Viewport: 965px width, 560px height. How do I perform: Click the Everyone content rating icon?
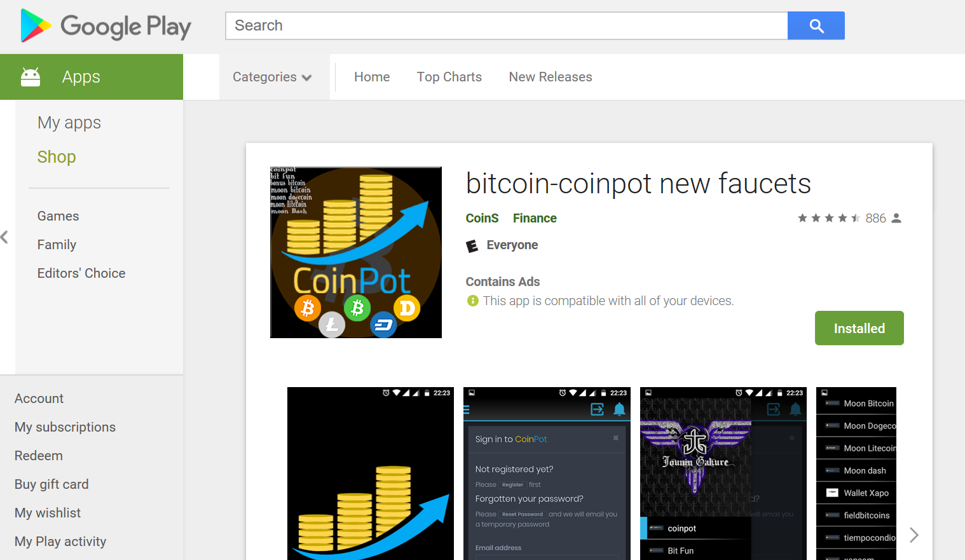click(472, 245)
